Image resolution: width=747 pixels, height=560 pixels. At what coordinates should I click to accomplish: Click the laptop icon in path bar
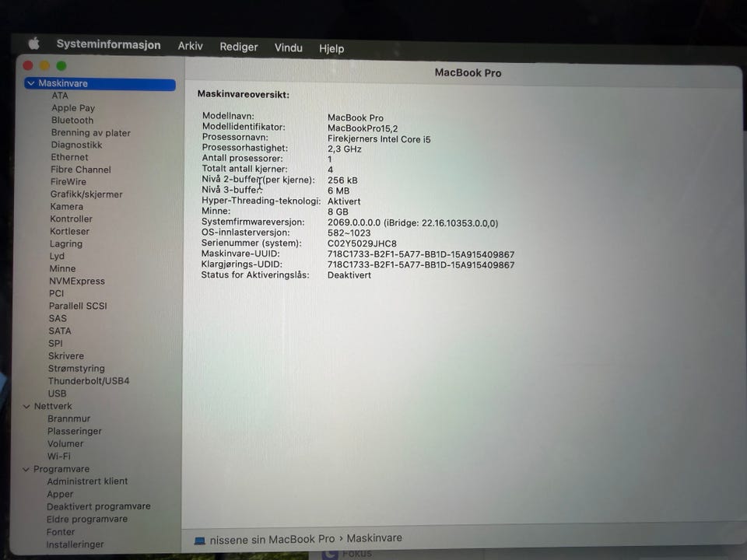tap(200, 541)
